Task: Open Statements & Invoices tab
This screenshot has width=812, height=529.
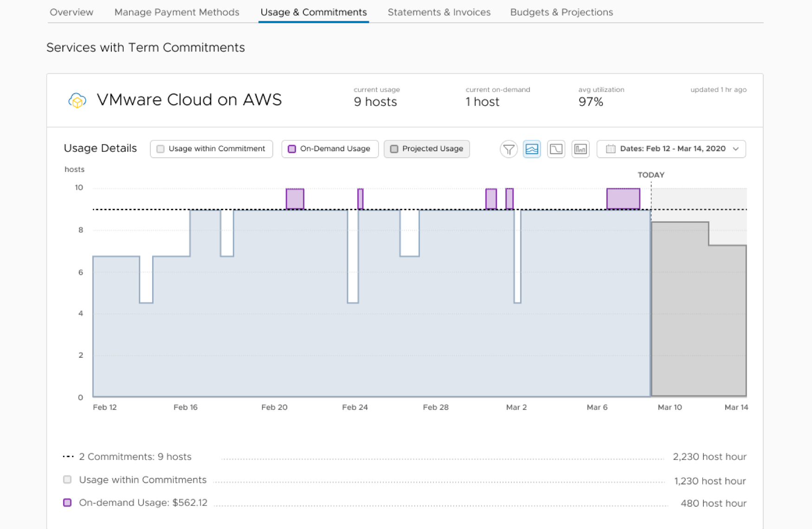Action: 439,12
